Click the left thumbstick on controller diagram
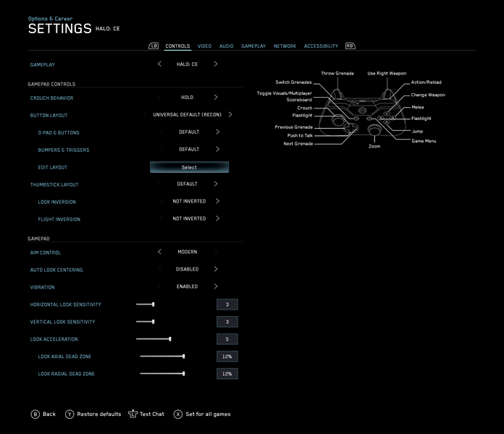Viewport: 504px width, 434px height. [x=338, y=121]
